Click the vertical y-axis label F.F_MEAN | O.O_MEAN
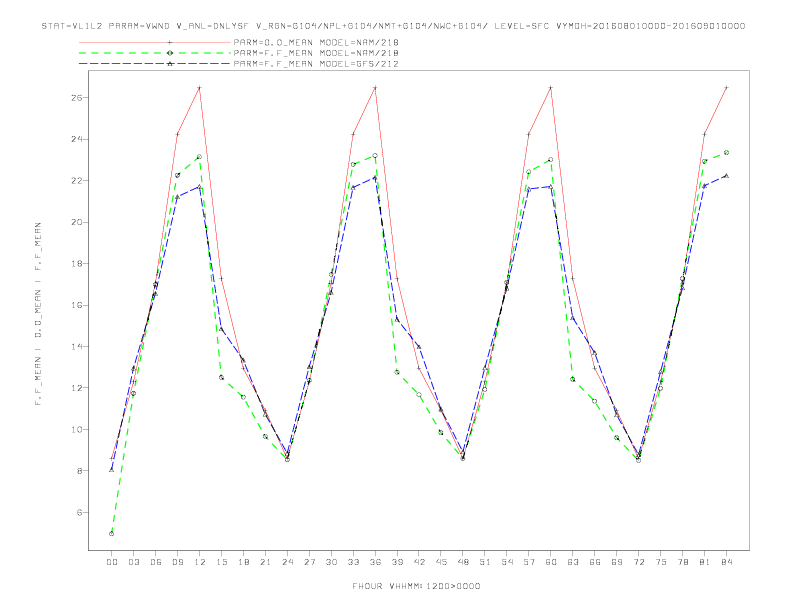The image size is (792, 612). pyautogui.click(x=38, y=314)
